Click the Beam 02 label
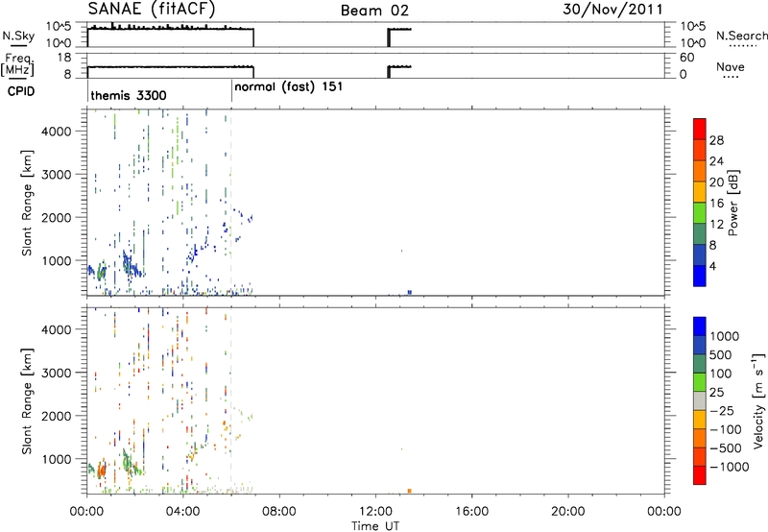 click(374, 11)
